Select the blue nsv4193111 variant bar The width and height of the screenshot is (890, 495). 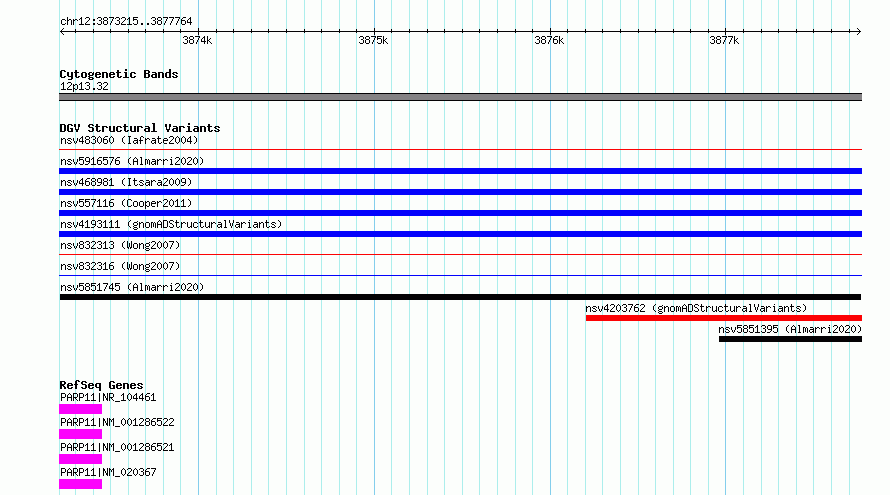tap(460, 234)
